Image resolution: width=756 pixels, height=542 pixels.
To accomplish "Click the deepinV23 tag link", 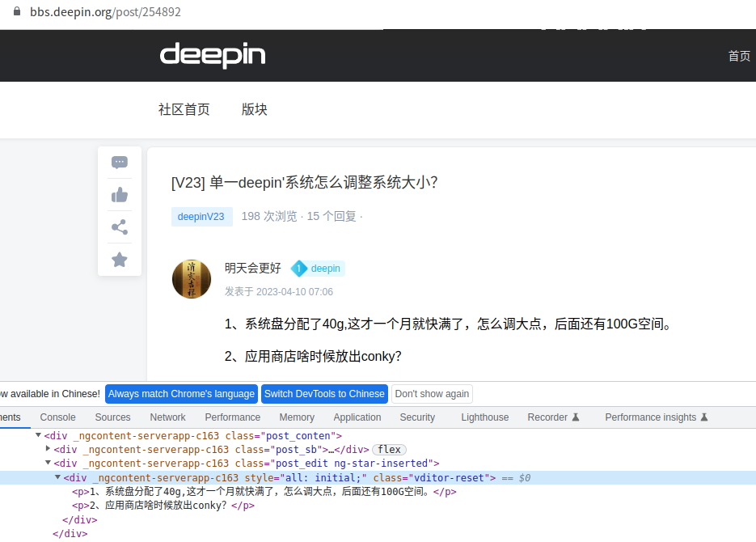I will 201,217.
